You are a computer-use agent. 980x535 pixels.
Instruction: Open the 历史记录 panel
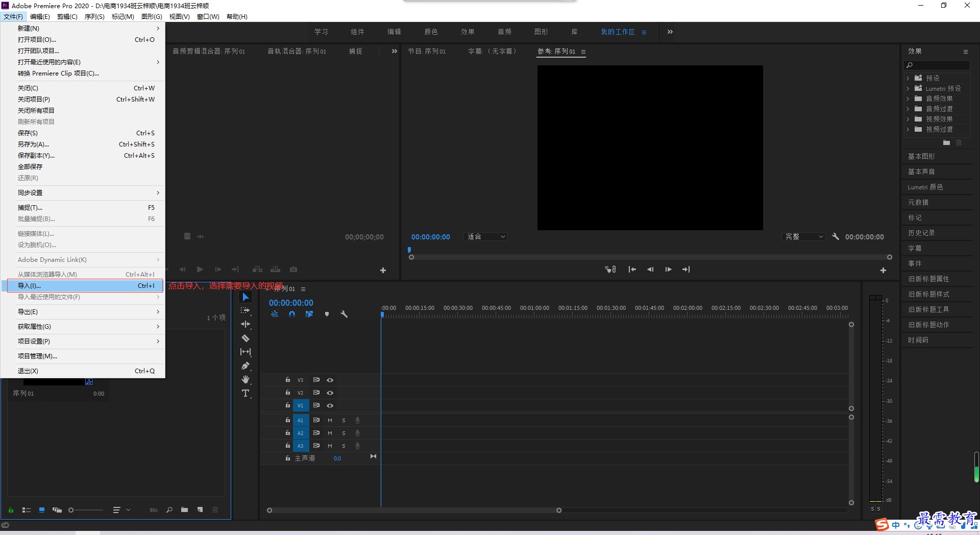pyautogui.click(x=921, y=233)
